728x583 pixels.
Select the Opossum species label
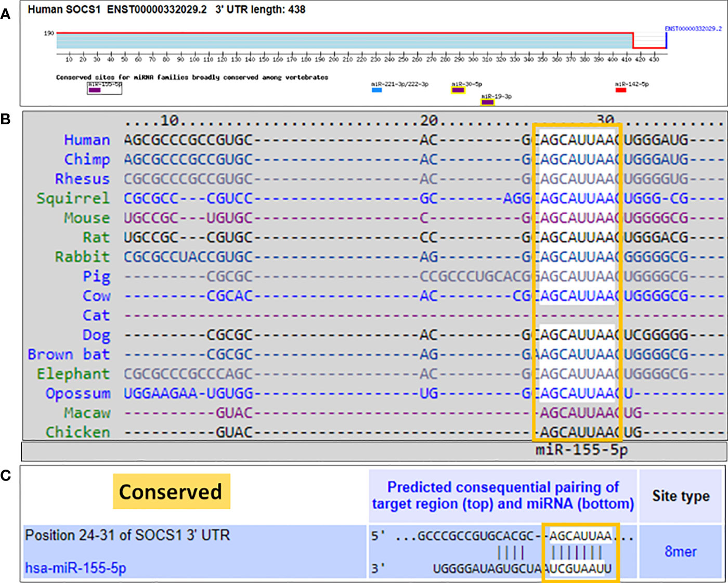click(x=78, y=394)
